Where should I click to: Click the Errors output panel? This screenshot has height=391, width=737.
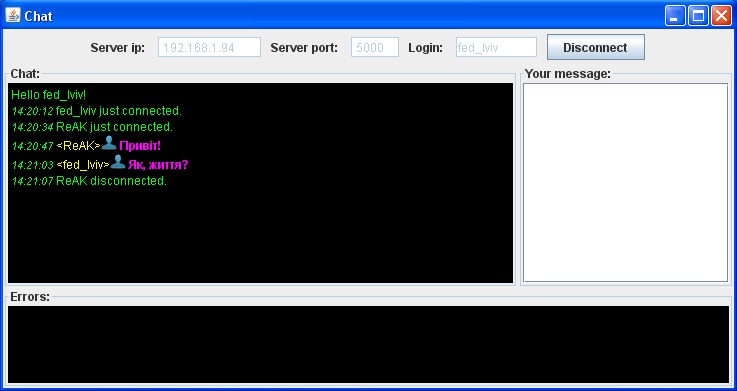(368, 344)
